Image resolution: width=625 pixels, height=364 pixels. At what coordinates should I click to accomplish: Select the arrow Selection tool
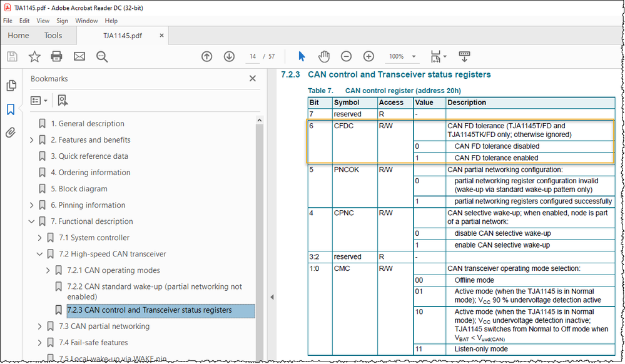pos(302,57)
